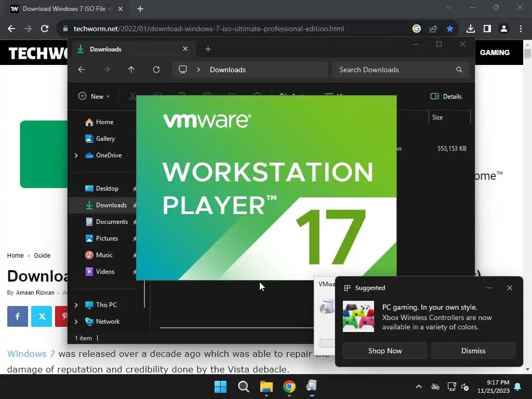This screenshot has height=399, width=532.
Task: Open Chrome side panel icon
Action: point(487,29)
